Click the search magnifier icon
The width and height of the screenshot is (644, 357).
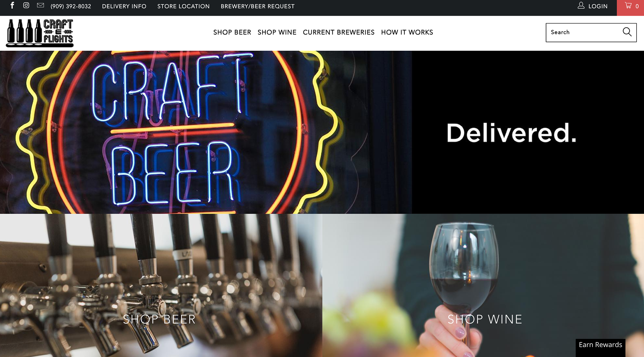pos(627,32)
